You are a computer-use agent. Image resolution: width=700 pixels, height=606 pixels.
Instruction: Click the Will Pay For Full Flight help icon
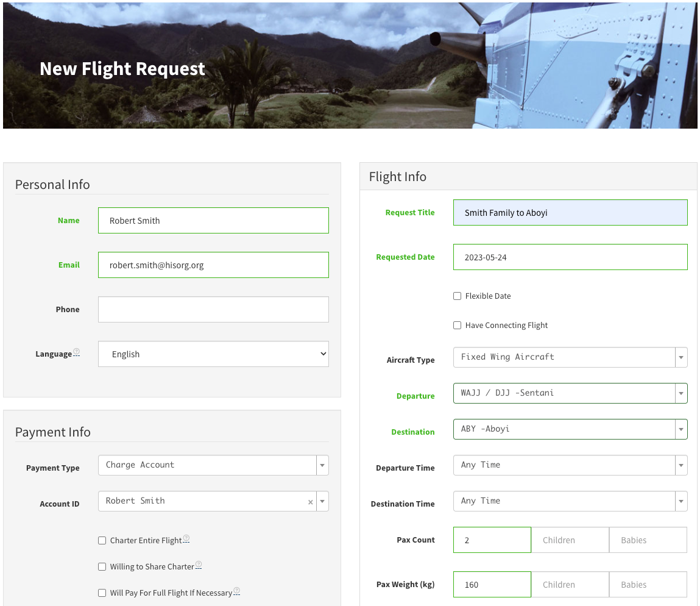point(235,589)
